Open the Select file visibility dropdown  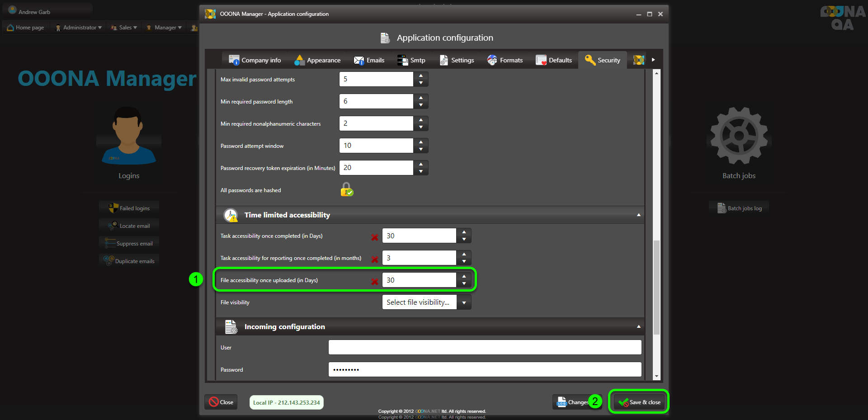pos(464,302)
